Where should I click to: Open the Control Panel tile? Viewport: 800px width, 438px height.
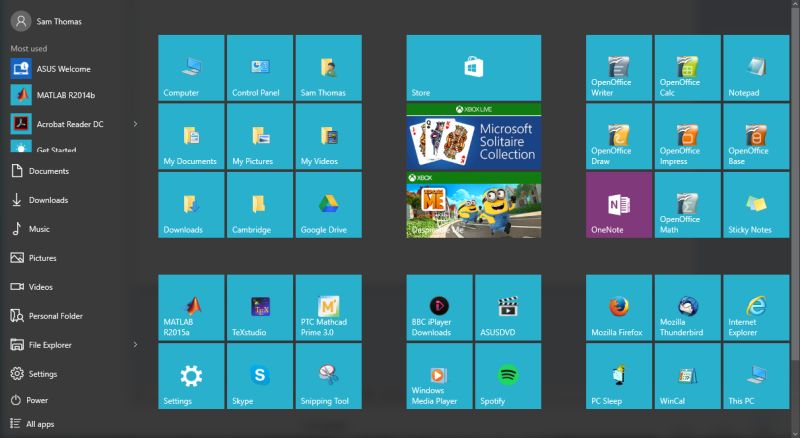(260, 68)
